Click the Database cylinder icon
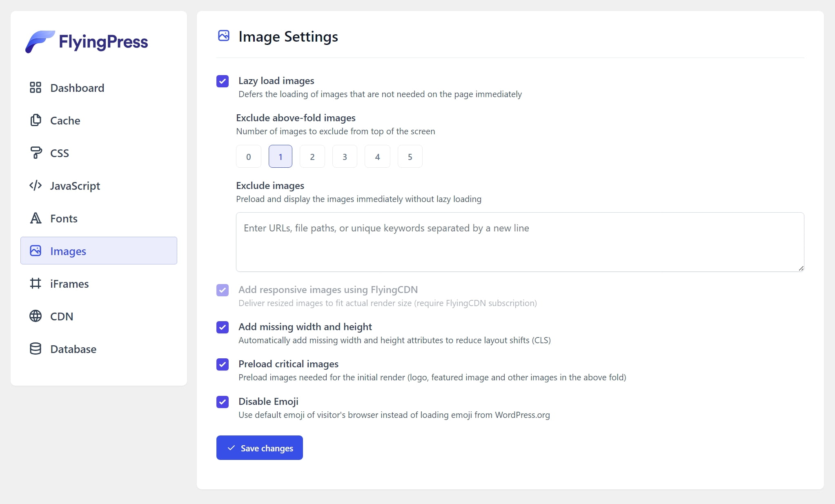This screenshot has width=835, height=504. pos(36,349)
